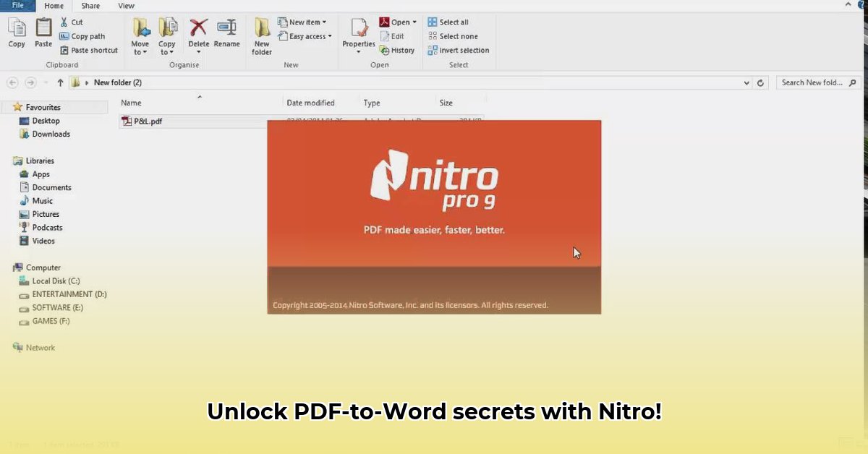Open the address bar history dropdown
Screen dimensions: 868x454
pyautogui.click(x=746, y=82)
